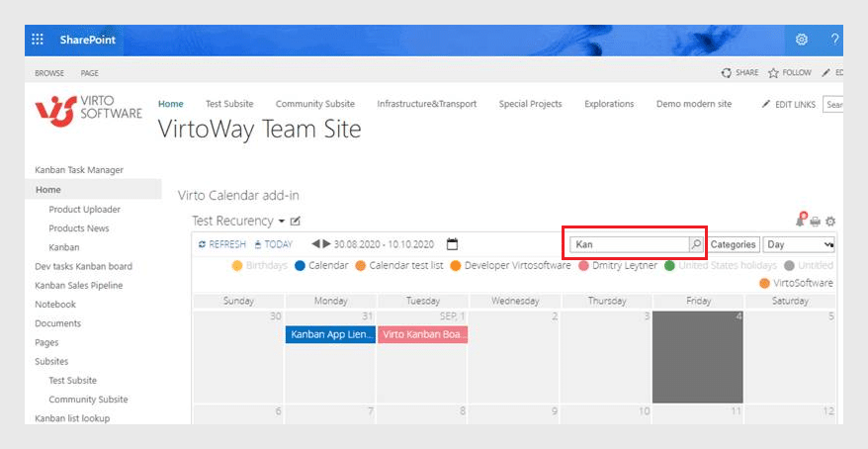Click the print calendar icon
This screenshot has height=449, width=868.
[815, 222]
